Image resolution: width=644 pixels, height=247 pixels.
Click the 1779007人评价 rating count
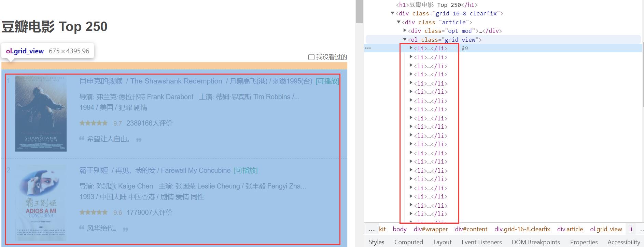149,212
